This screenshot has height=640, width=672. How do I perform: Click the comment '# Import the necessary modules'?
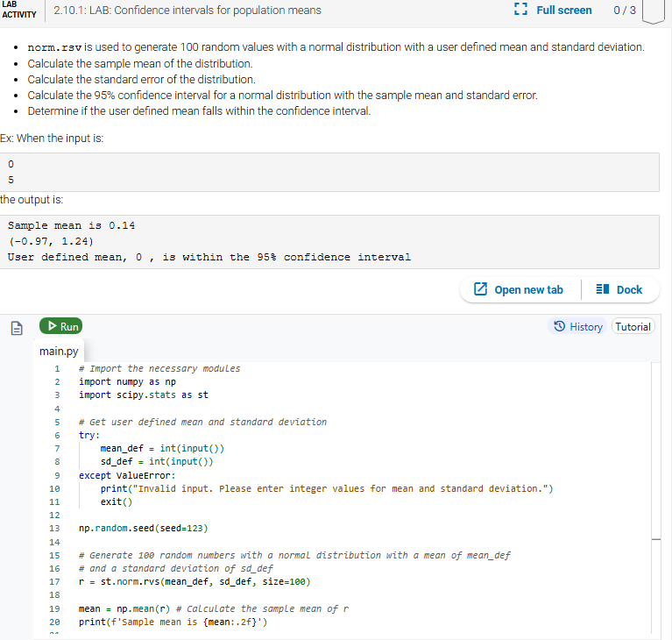[159, 368]
